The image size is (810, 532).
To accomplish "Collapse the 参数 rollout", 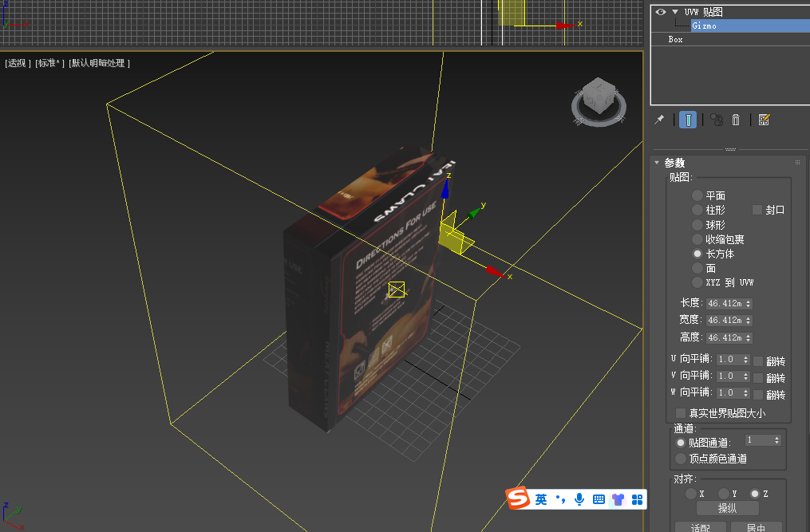I will tap(658, 162).
